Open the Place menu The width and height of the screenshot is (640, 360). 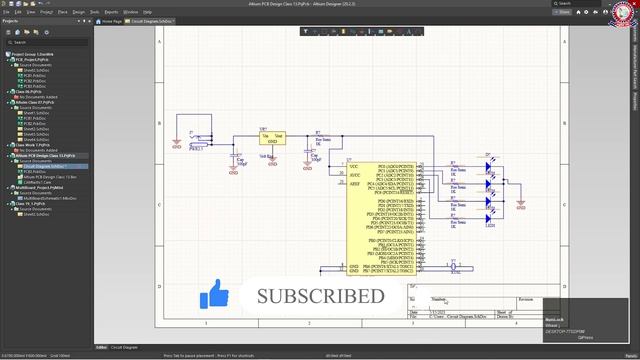(x=62, y=12)
